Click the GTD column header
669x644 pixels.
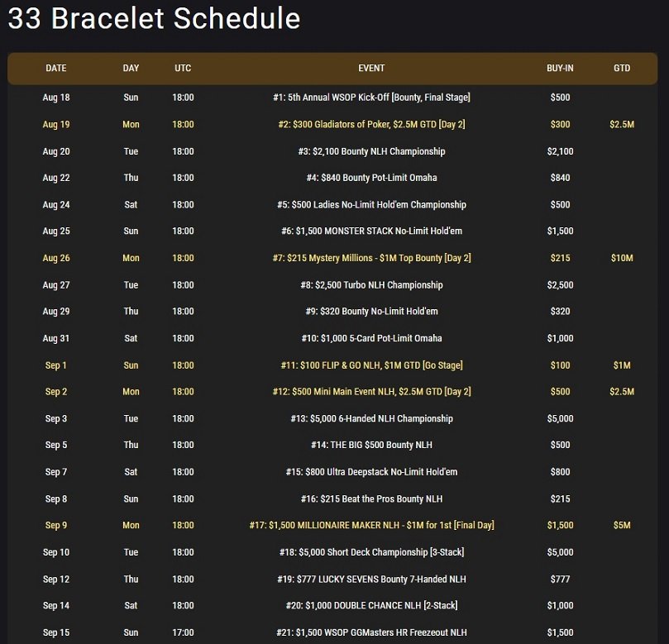622,69
